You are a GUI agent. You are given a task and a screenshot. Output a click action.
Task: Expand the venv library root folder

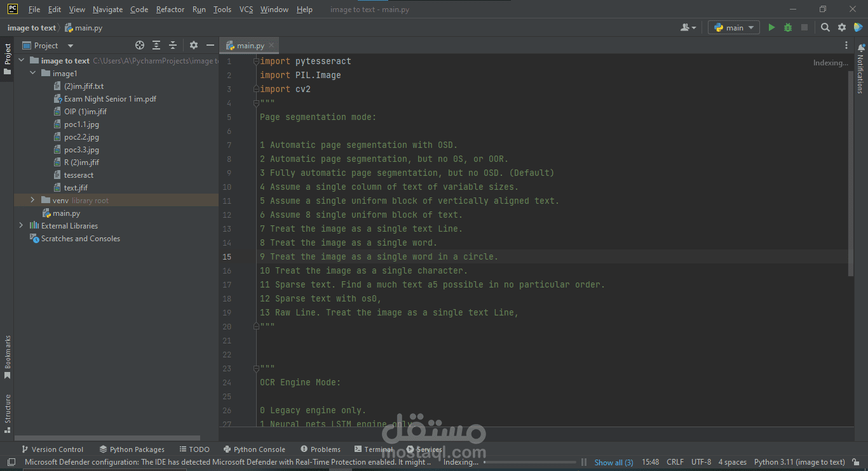click(x=33, y=201)
